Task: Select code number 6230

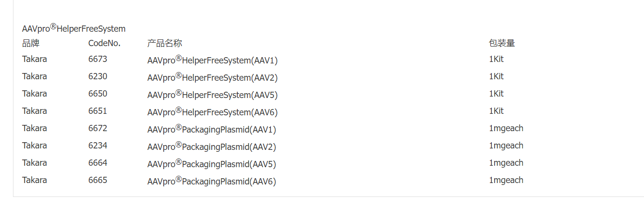Action: [x=97, y=76]
